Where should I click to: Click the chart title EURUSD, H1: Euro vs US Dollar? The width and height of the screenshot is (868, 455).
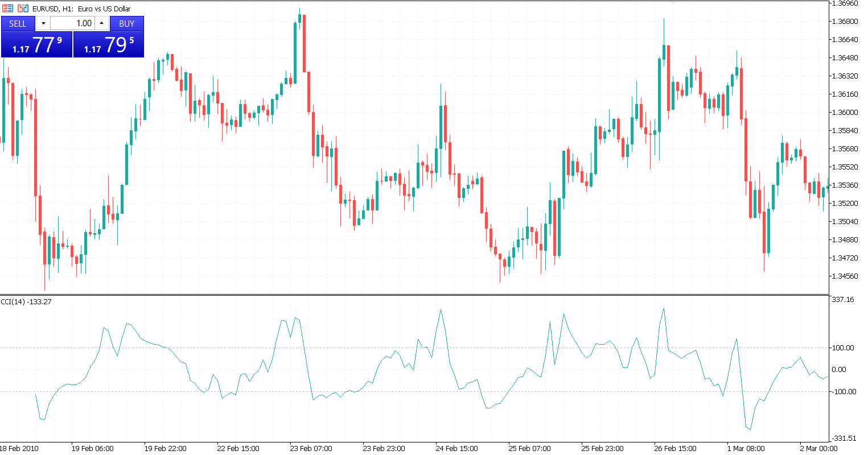(x=81, y=9)
